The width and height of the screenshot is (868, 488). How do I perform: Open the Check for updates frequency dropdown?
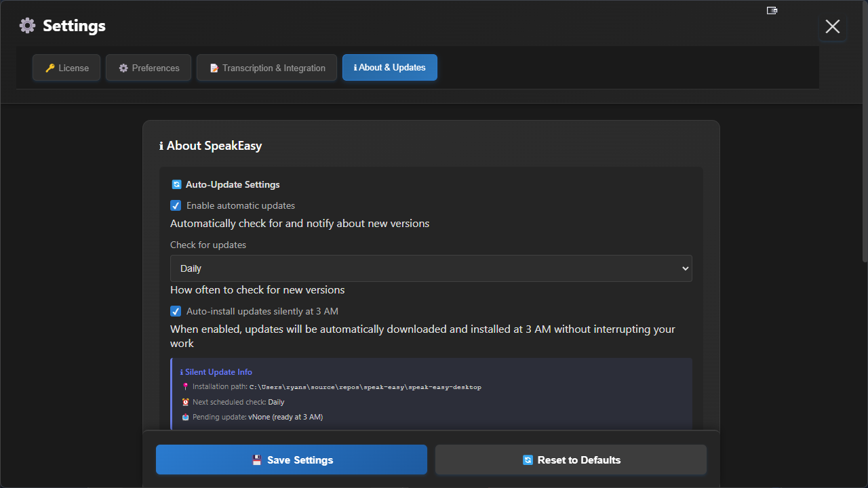(x=431, y=268)
